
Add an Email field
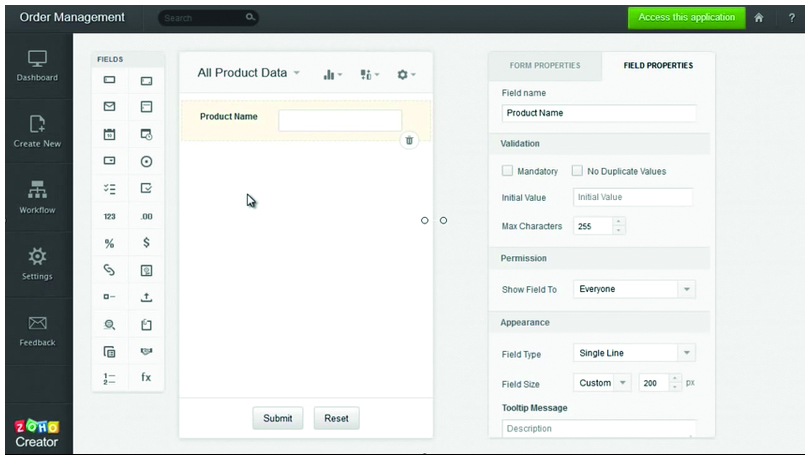[x=109, y=106]
